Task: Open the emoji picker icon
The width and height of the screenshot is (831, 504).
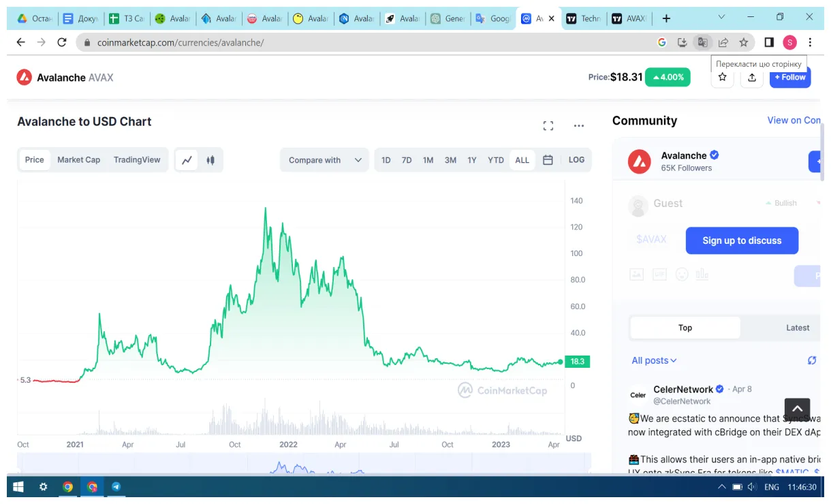Action: pos(682,274)
